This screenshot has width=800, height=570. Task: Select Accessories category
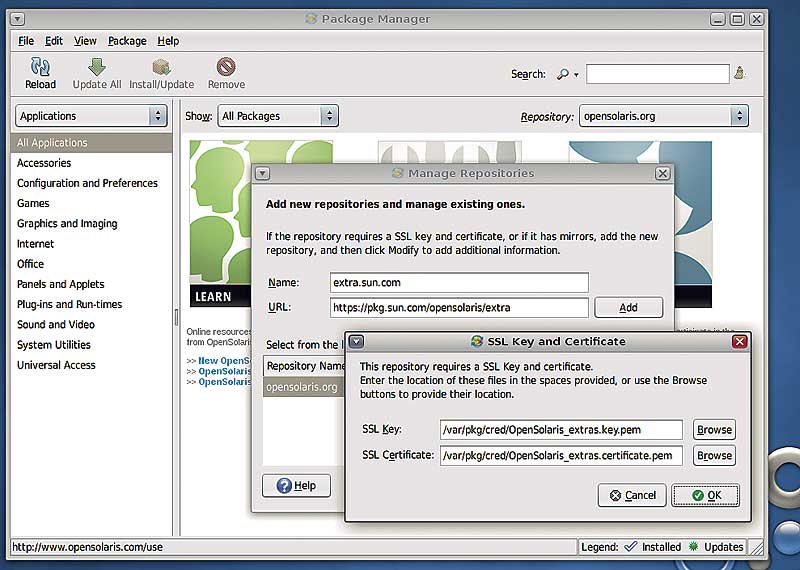click(91, 163)
